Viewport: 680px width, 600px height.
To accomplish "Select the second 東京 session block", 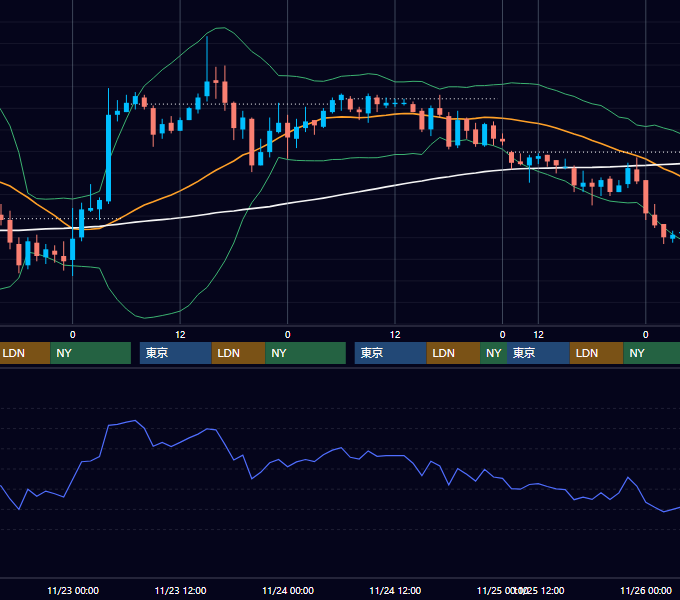I will pyautogui.click(x=391, y=353).
